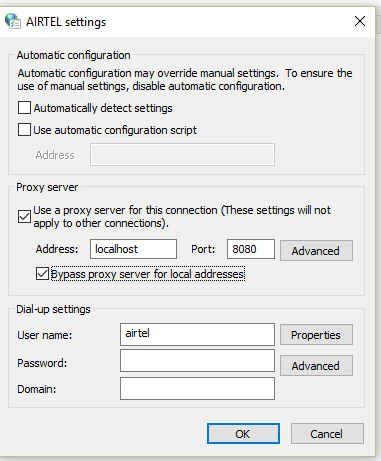Click the Cancel button
381x461 pixels.
point(327,434)
